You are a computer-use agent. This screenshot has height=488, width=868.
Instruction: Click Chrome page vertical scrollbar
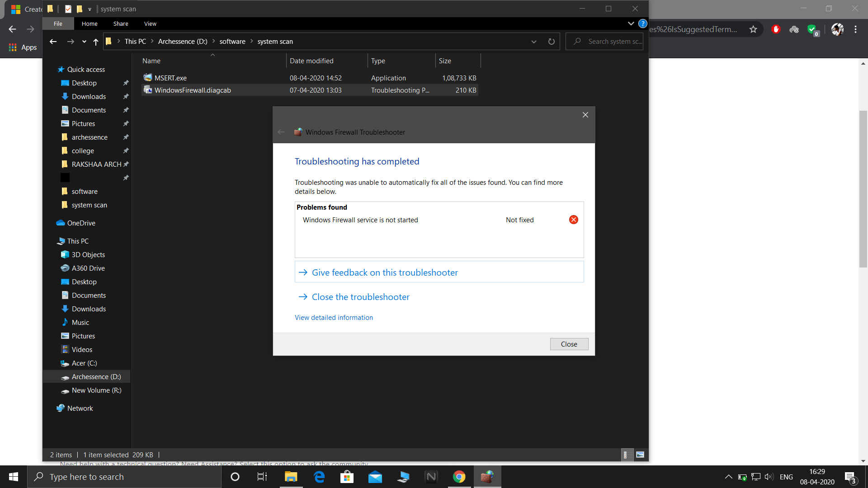click(863, 189)
